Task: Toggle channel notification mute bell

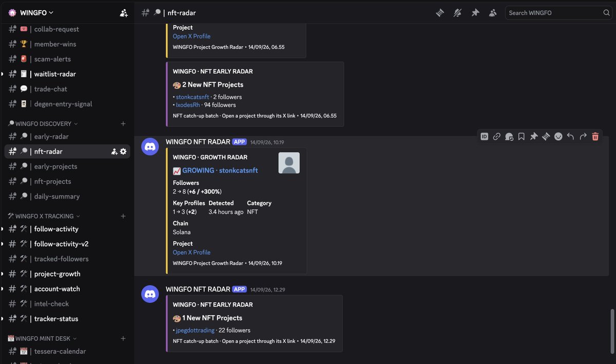Action: point(457,13)
